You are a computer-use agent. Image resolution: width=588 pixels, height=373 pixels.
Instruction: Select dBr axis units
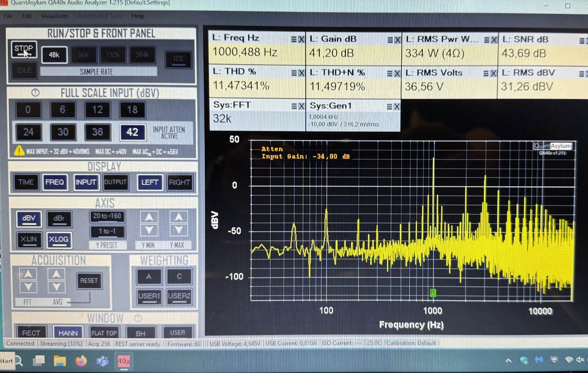[59, 219]
